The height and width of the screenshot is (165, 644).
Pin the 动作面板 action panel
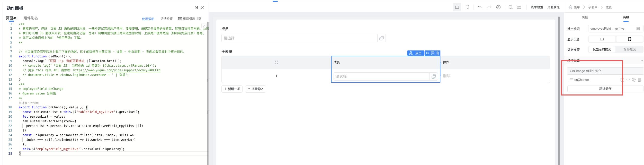(197, 8)
